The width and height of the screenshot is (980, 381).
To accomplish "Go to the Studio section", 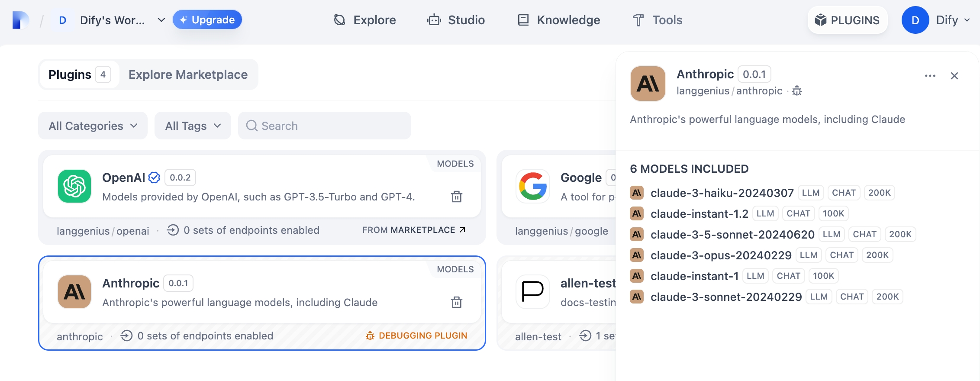I will coord(456,20).
